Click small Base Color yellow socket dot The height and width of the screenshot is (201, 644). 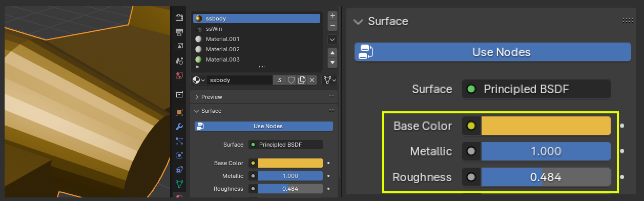coord(253,163)
